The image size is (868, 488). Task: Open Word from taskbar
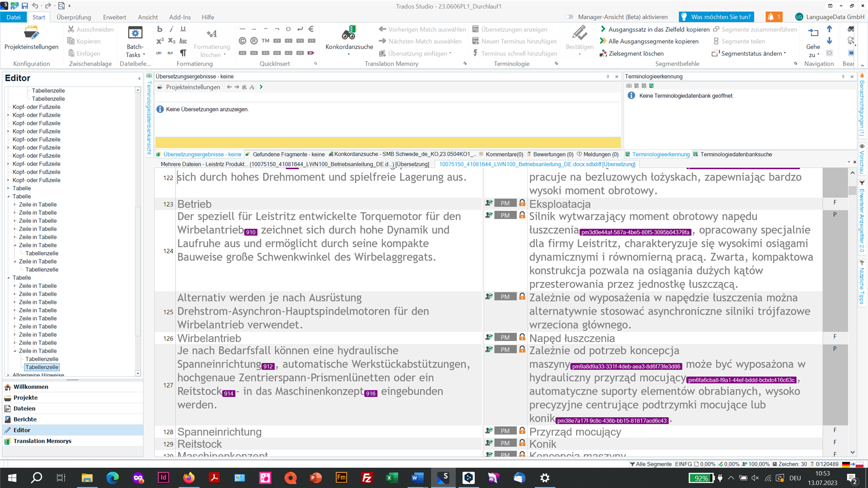[417, 478]
